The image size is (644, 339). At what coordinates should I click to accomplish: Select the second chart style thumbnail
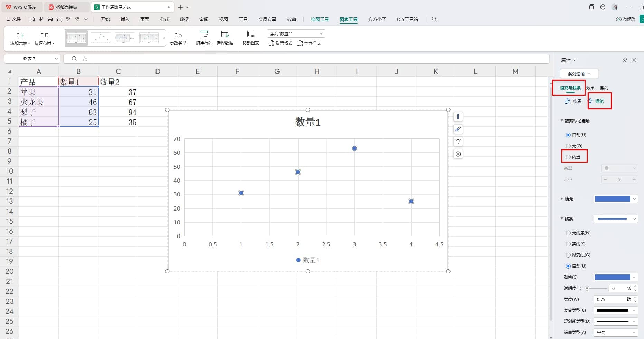[101, 38]
